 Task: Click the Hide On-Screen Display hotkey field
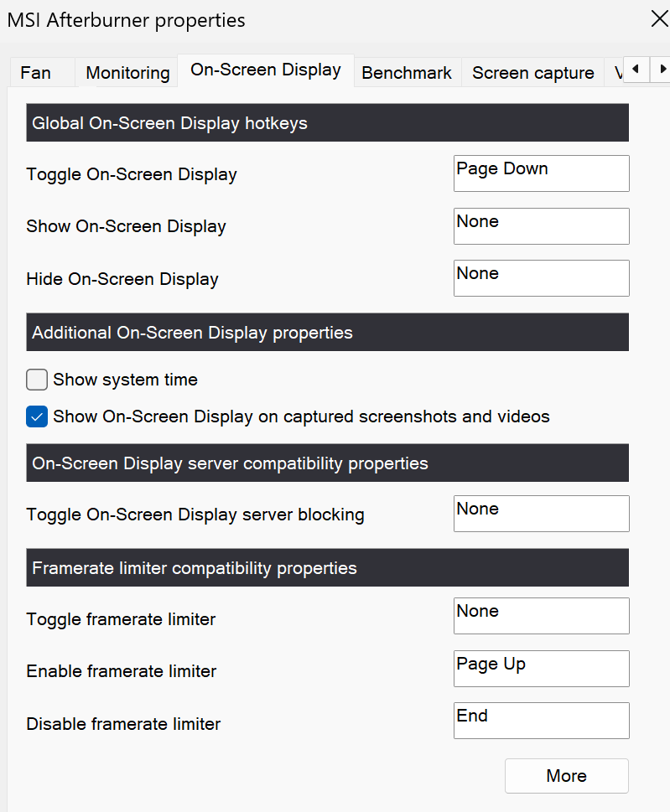(x=542, y=278)
